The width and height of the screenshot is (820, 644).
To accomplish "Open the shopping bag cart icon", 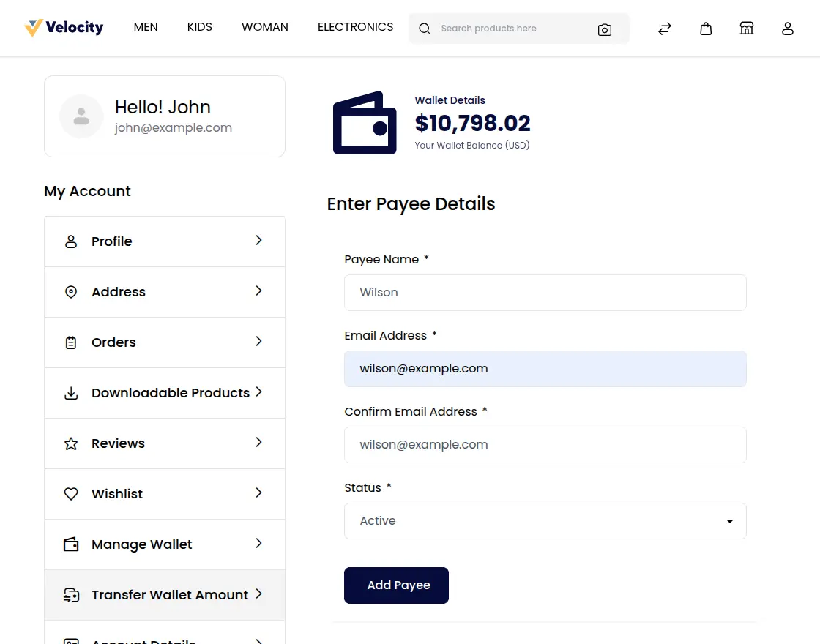I will tap(706, 29).
